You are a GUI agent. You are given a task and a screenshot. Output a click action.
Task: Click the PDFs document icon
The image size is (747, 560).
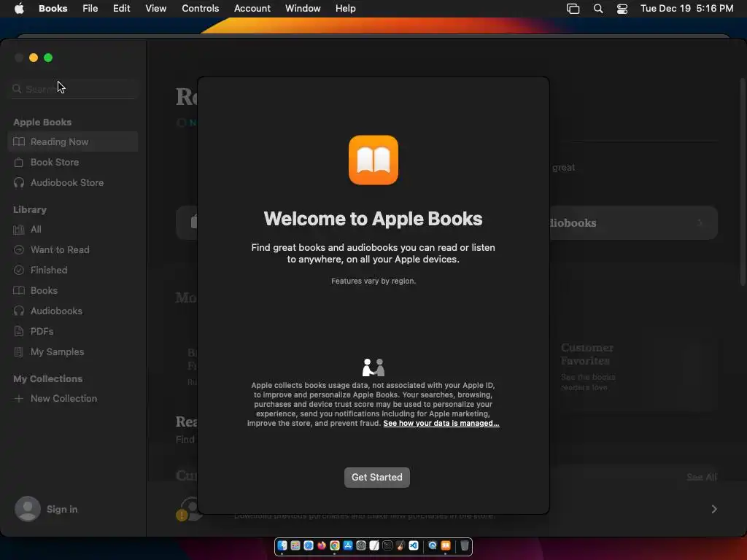(x=18, y=332)
